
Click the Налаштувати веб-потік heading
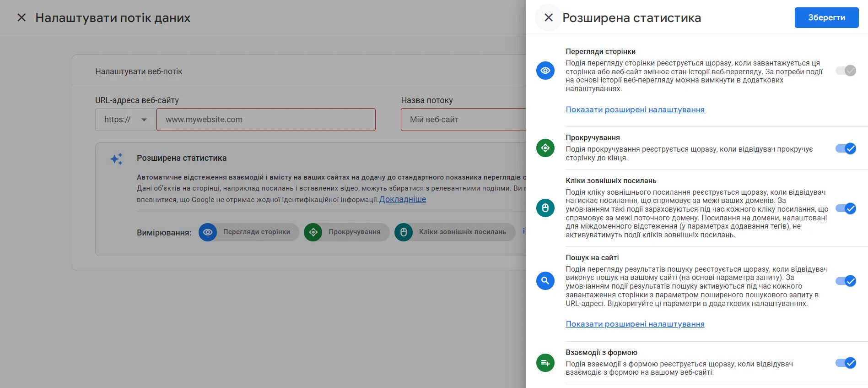pyautogui.click(x=139, y=71)
